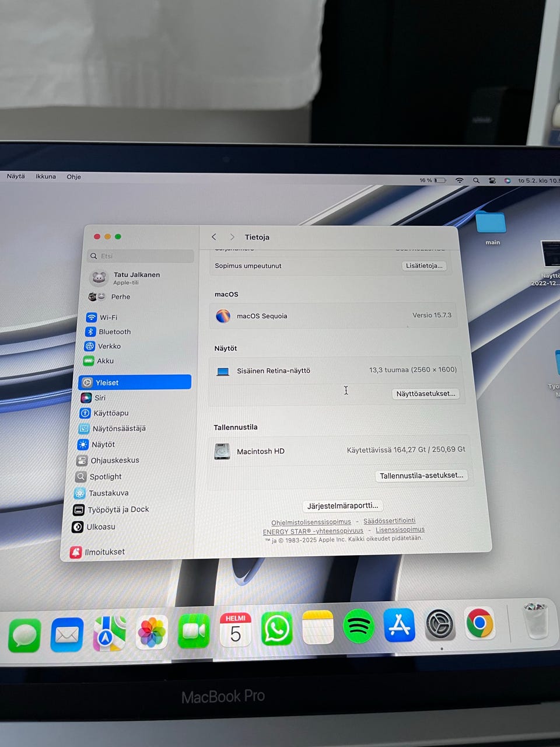
Task: Open the Säädössertifiointi link
Action: [x=390, y=521]
